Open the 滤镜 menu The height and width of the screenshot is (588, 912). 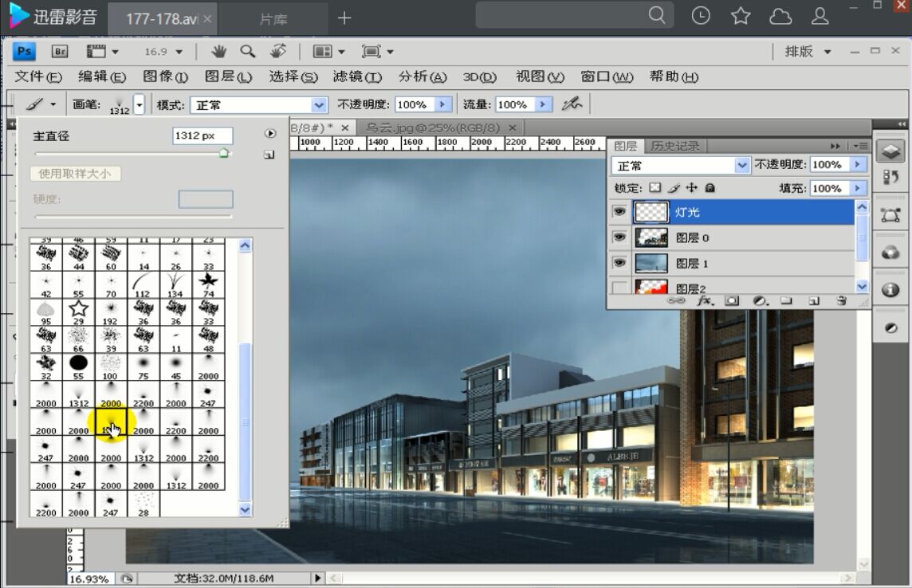tap(358, 76)
